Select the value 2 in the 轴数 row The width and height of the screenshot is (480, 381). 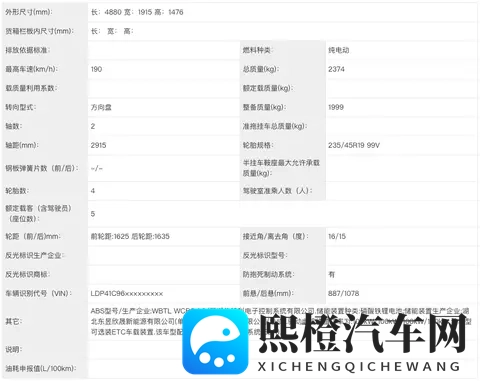93,126
